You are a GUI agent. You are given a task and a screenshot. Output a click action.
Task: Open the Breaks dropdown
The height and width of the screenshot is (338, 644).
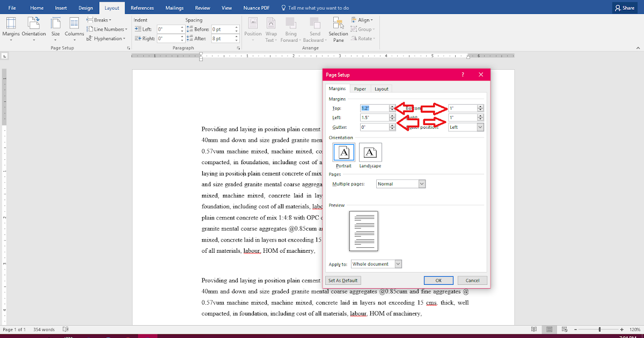(x=98, y=20)
